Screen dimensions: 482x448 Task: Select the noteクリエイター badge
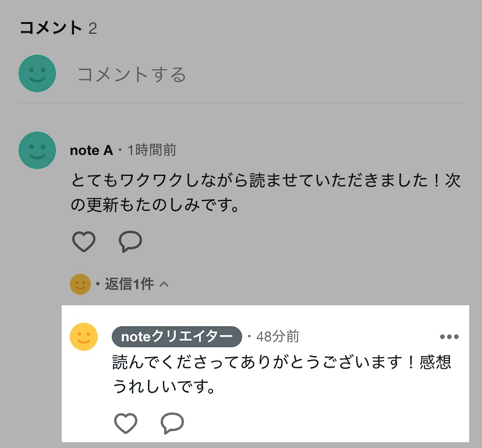(x=176, y=336)
